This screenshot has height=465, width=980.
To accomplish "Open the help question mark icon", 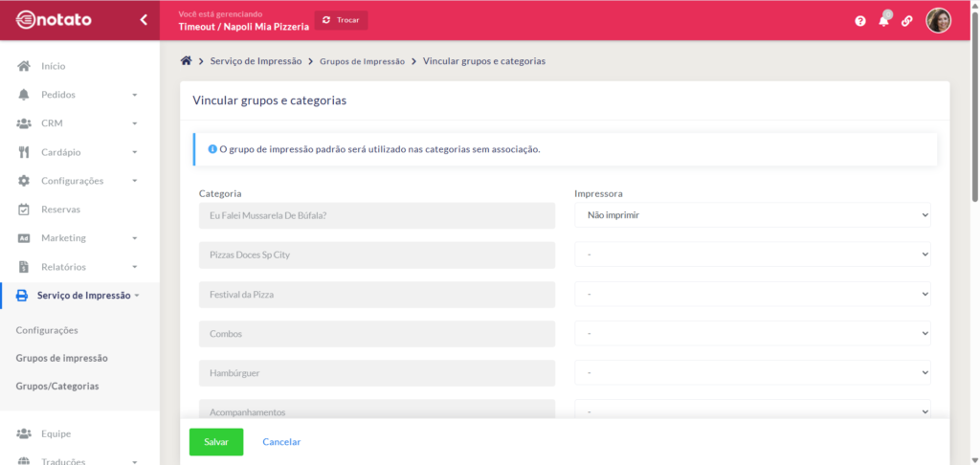I will coord(860,21).
